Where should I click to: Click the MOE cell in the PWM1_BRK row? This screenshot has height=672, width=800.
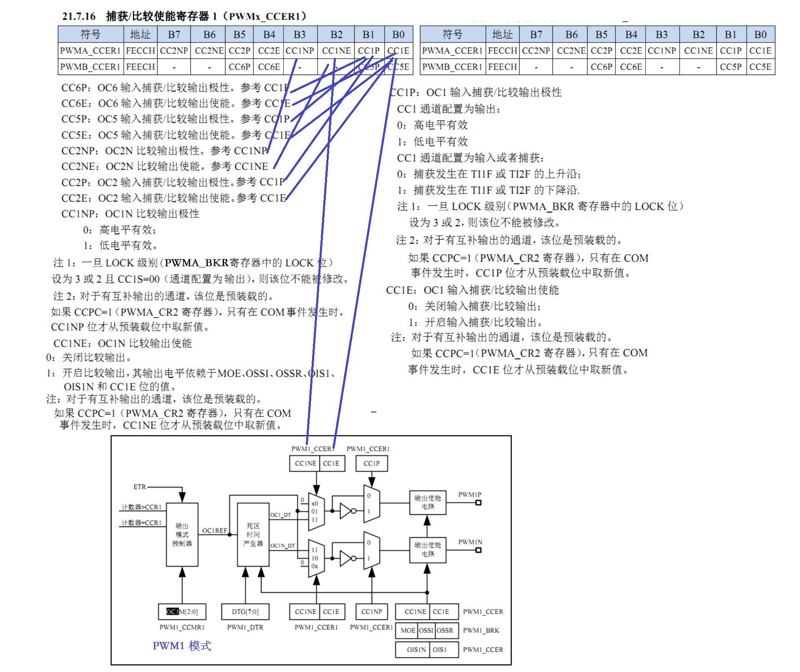pyautogui.click(x=407, y=630)
